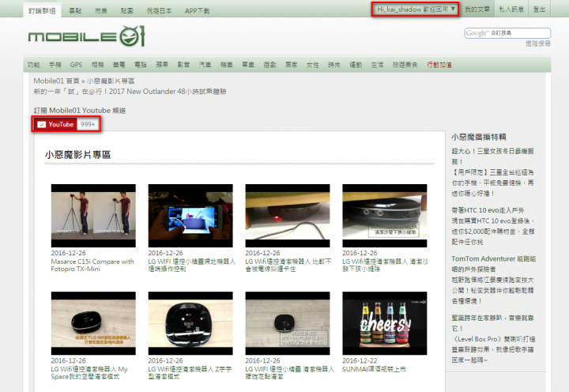
Task: Click the SUNMAI啤酒瓶裝上市 video title
Action: coord(374,369)
